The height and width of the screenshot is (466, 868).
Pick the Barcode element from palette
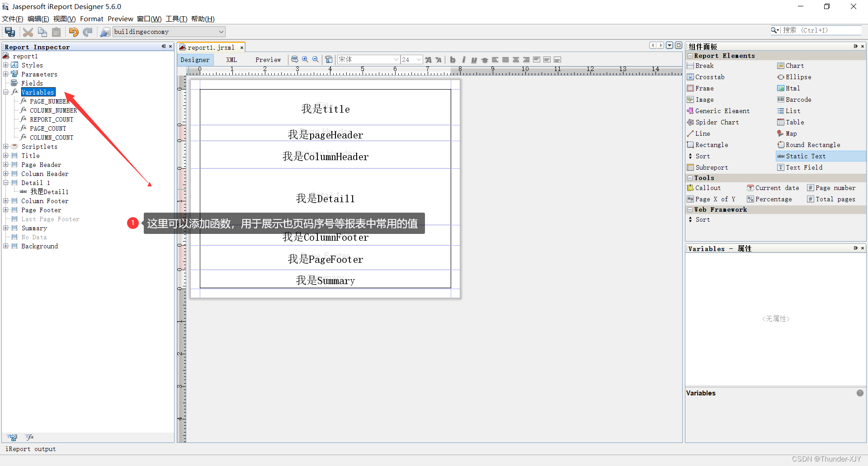click(x=798, y=100)
